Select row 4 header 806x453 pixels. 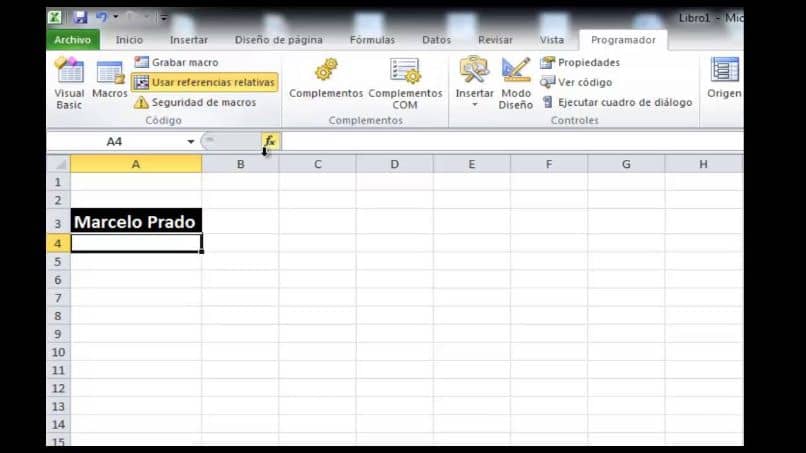58,243
